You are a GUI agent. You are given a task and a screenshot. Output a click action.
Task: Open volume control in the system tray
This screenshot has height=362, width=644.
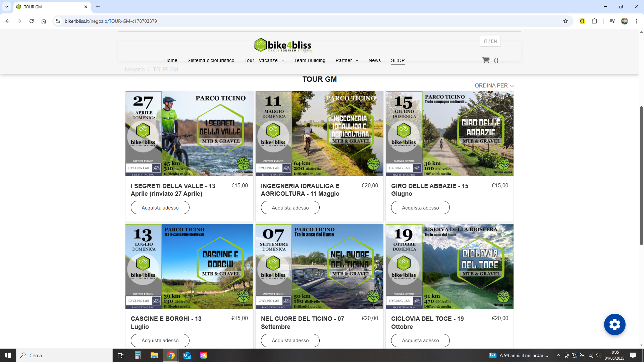tap(598, 355)
